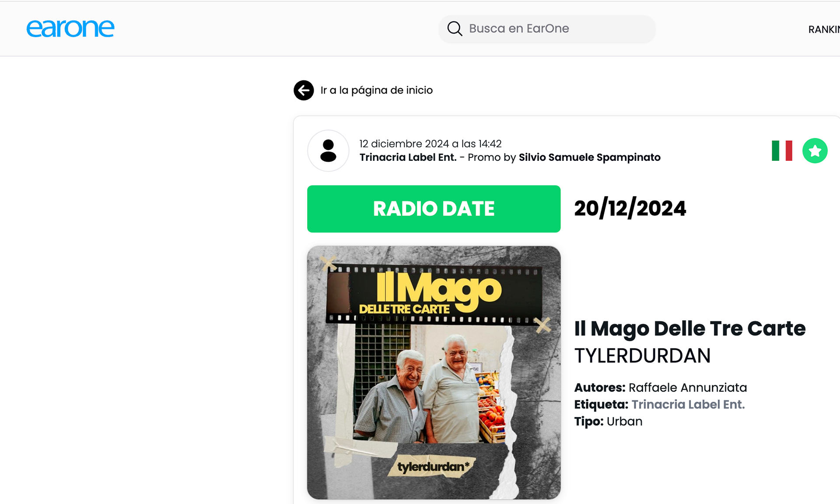Toggle the green star favorite icon
The height and width of the screenshot is (504, 840).
pos(815,151)
